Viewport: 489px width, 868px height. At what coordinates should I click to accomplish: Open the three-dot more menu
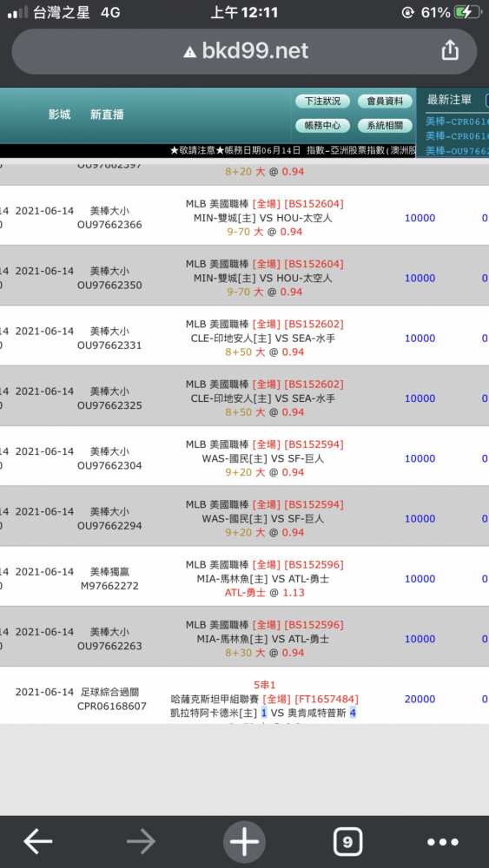pos(443,842)
